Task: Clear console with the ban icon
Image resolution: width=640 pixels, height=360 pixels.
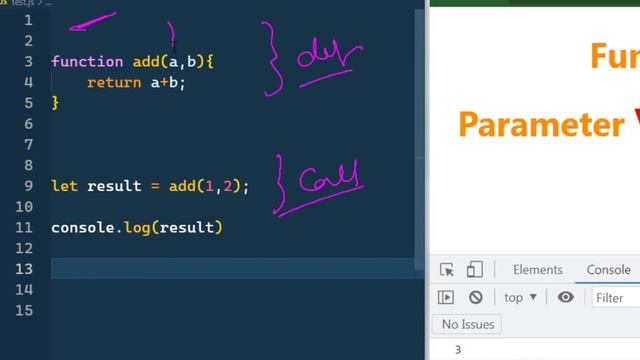Action: (476, 297)
